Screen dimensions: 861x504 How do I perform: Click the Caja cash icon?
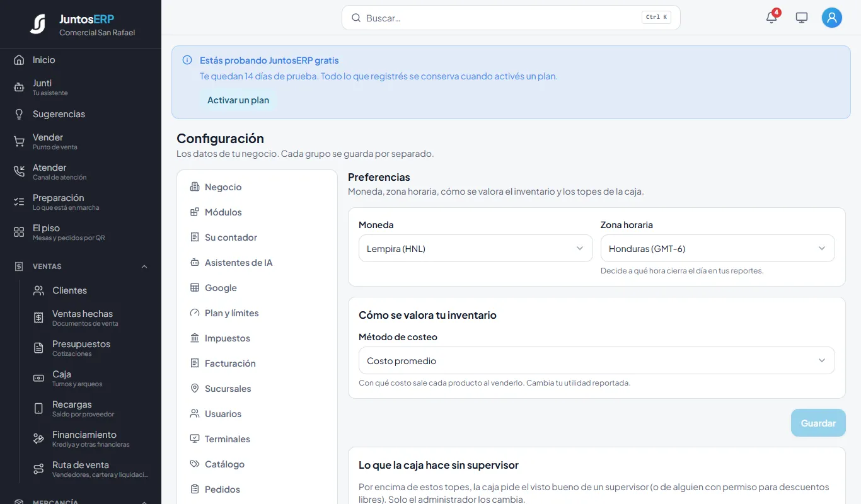tap(38, 379)
